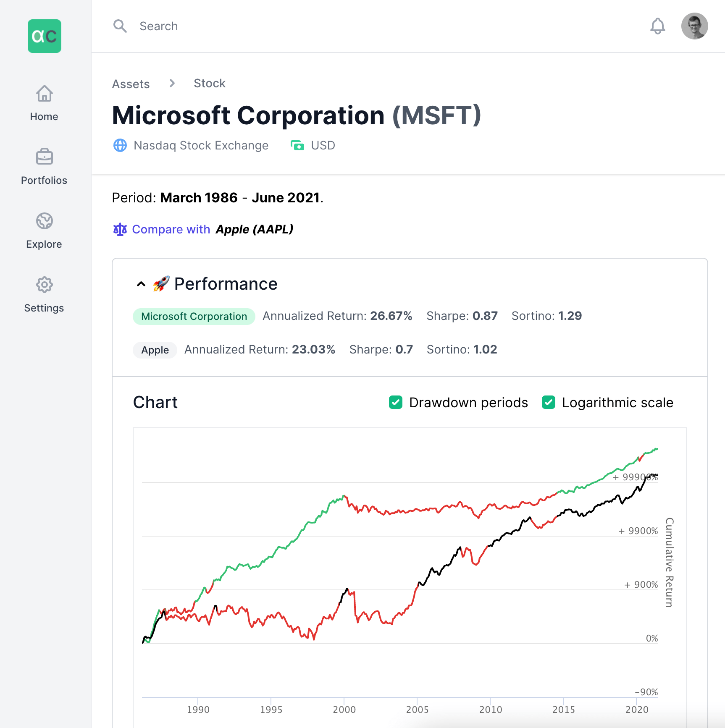Click the breadcrumb chevron after Assets
This screenshot has width=725, height=728.
click(172, 83)
